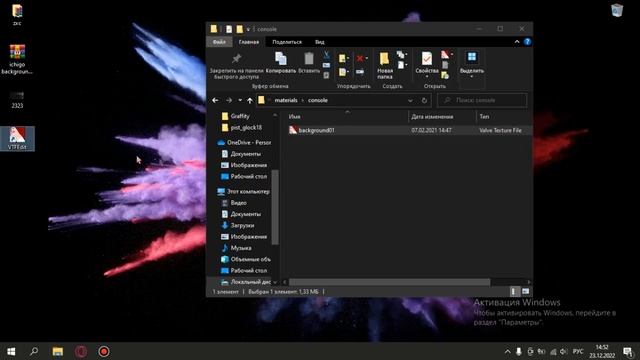Cut selection with the scissors icon
Viewport: 640px width, 360px height.
click(327, 55)
